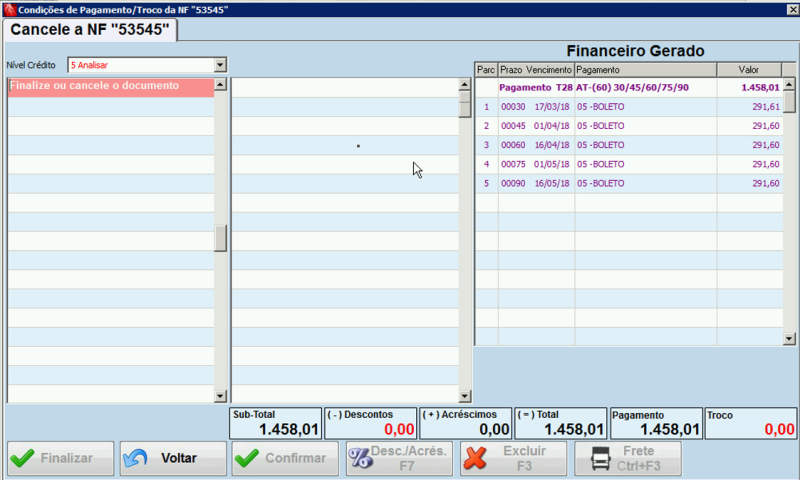Select 'Finalize ou cancele o documento' row
800x480 pixels.
coord(111,87)
